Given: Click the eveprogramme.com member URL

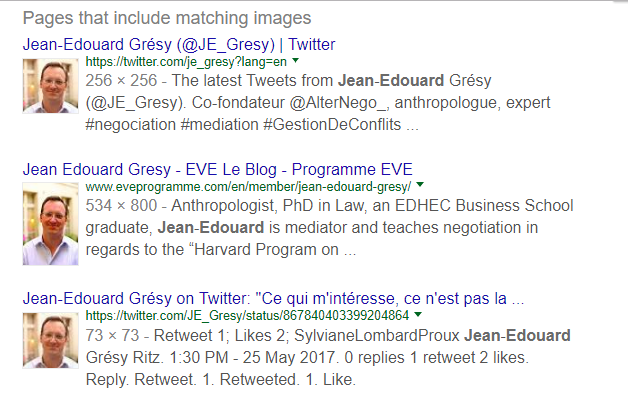Looking at the screenshot, I should [248, 187].
